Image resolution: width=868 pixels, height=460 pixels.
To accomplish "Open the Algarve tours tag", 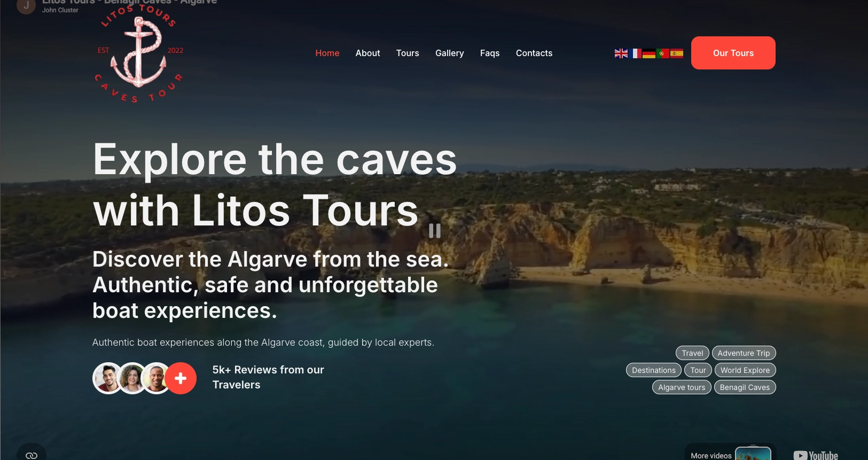I will (682, 387).
